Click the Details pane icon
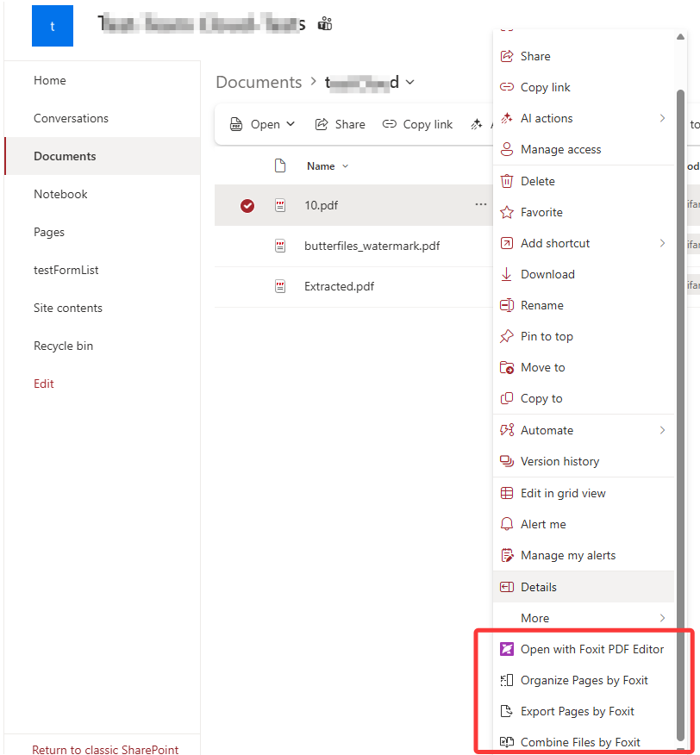This screenshot has height=755, width=700. pyautogui.click(x=506, y=587)
